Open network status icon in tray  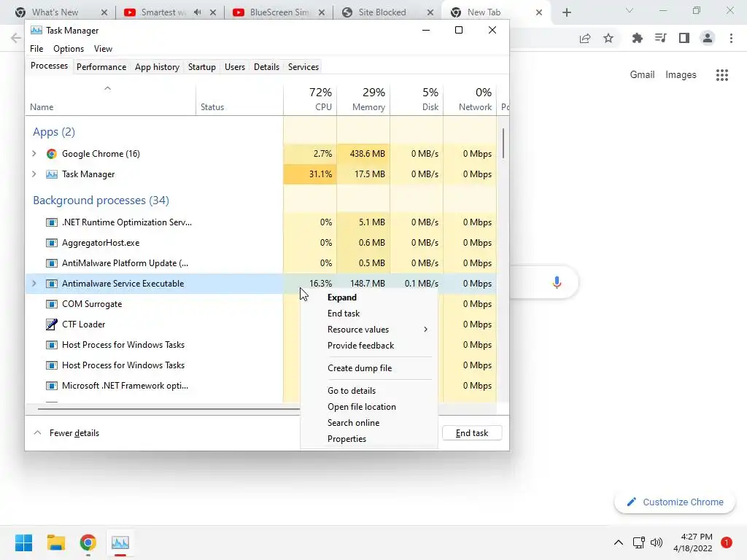click(x=638, y=542)
